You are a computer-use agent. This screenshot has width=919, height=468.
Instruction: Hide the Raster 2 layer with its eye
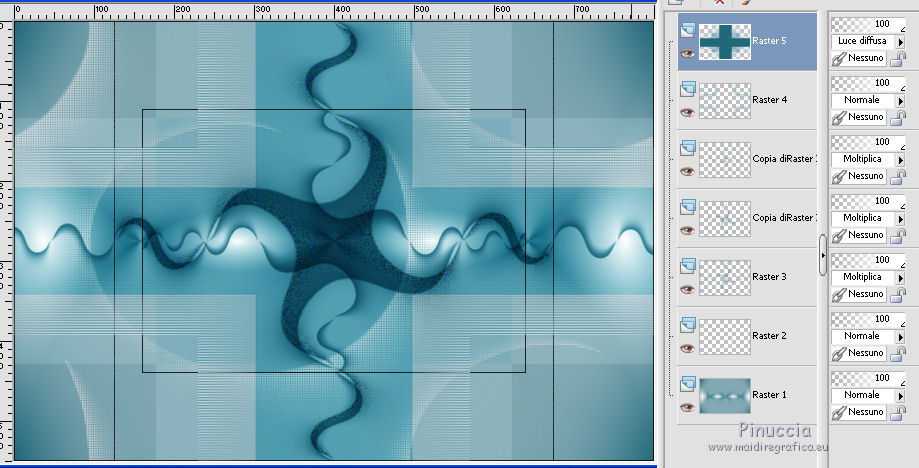pos(687,349)
